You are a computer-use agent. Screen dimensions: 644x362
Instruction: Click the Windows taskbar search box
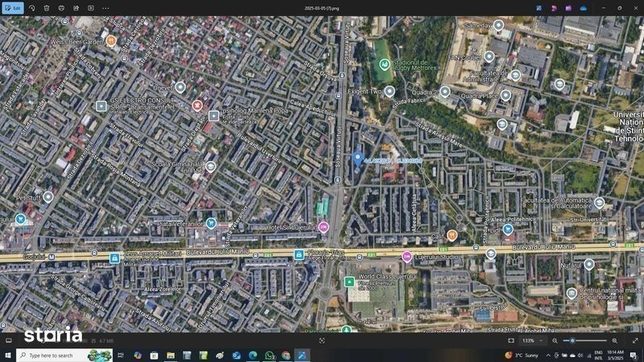[x=60, y=355]
